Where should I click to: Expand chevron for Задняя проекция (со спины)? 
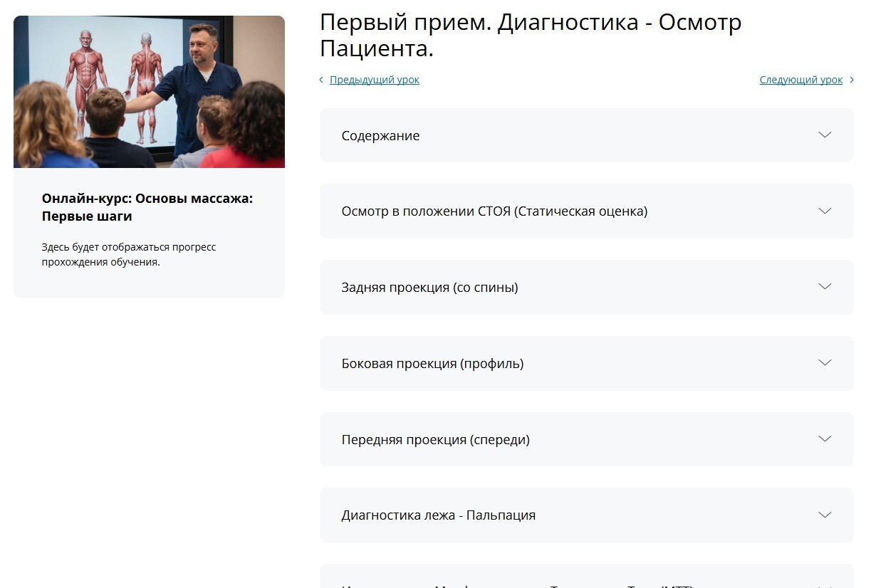coord(825,286)
